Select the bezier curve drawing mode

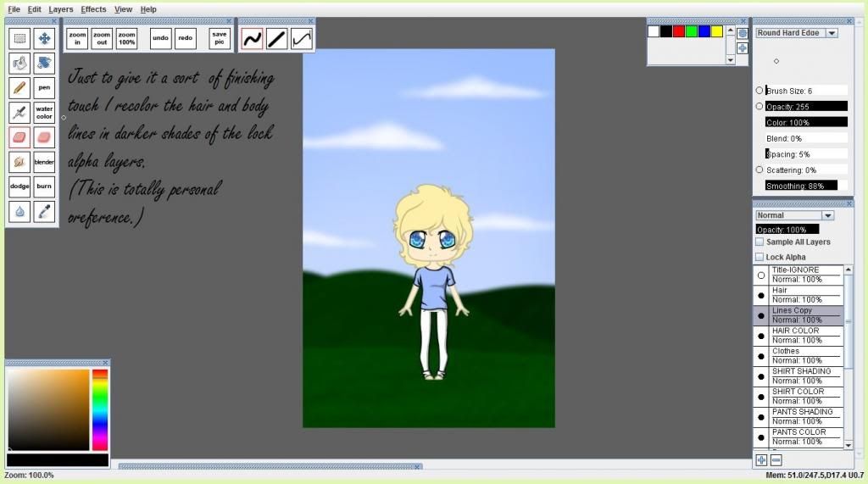301,38
